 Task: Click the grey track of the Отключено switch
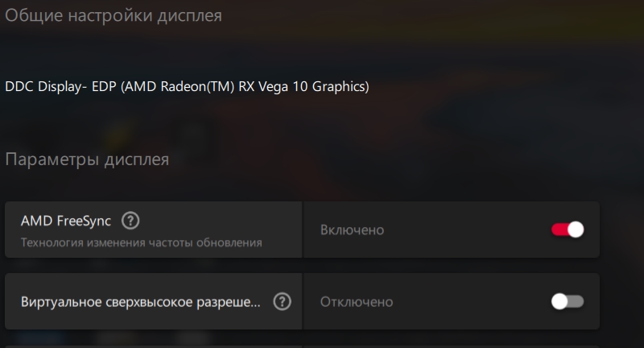tap(576, 301)
